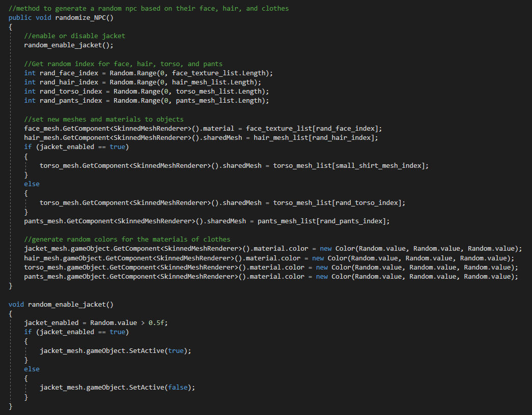
Task: Click the "generate random colors" comment
Action: click(x=127, y=239)
